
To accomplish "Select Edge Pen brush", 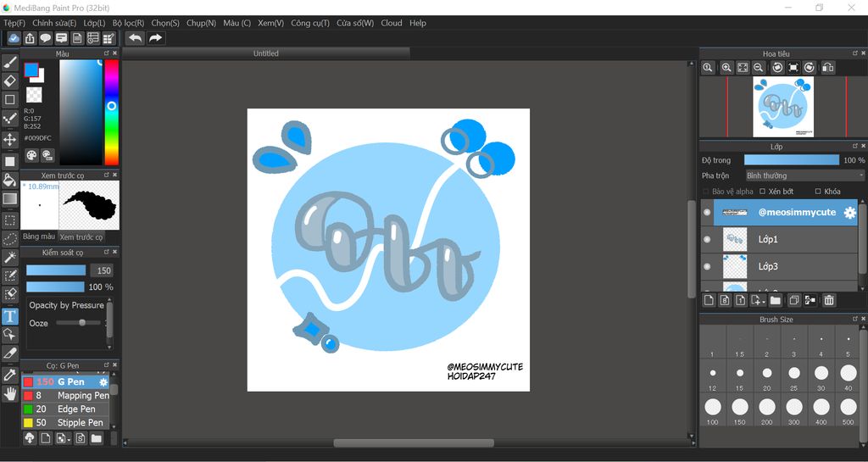I will 66,409.
